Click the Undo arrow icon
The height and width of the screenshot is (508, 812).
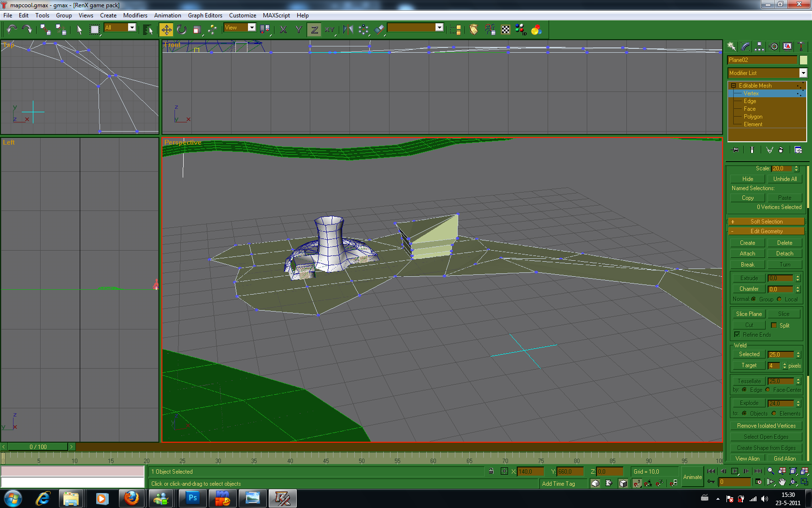[12, 30]
